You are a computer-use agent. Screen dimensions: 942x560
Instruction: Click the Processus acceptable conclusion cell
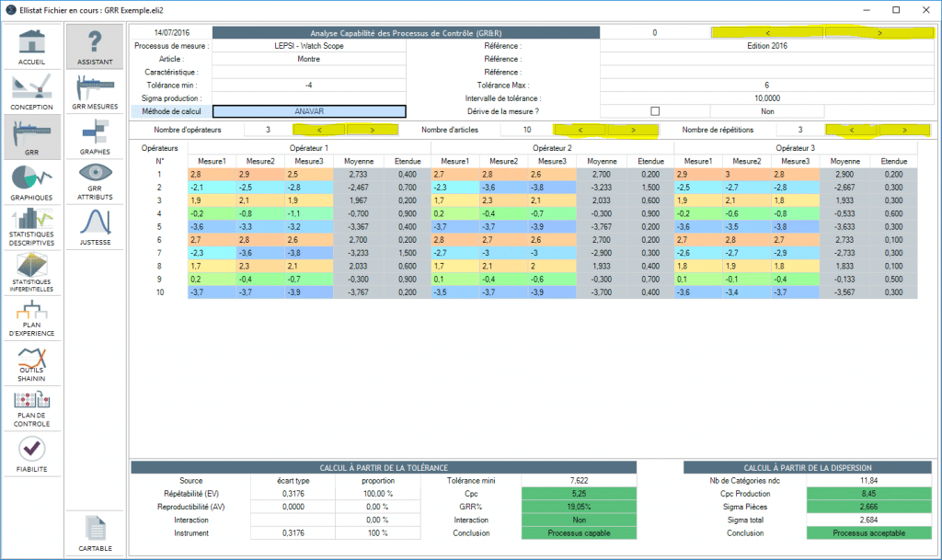click(x=868, y=533)
